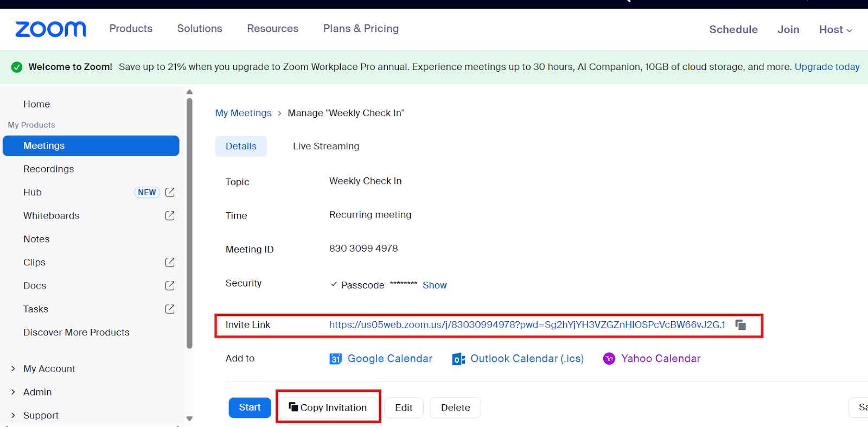
Task: Open Tasks external link icon
Action: 170,309
